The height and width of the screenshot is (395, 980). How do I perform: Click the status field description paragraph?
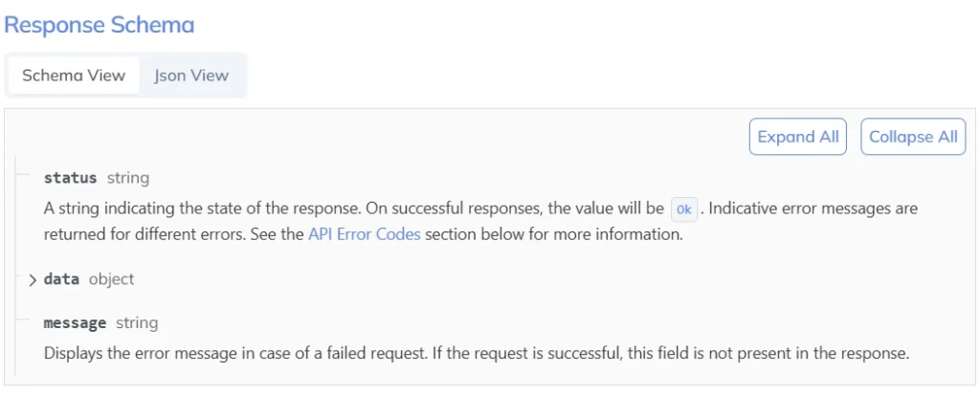pos(480,221)
